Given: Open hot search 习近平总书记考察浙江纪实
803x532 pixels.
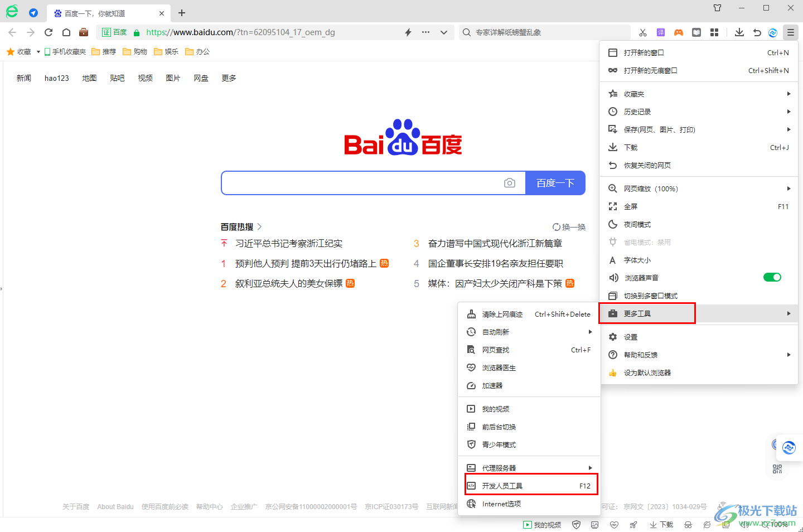Looking at the screenshot, I should pyautogui.click(x=289, y=243).
